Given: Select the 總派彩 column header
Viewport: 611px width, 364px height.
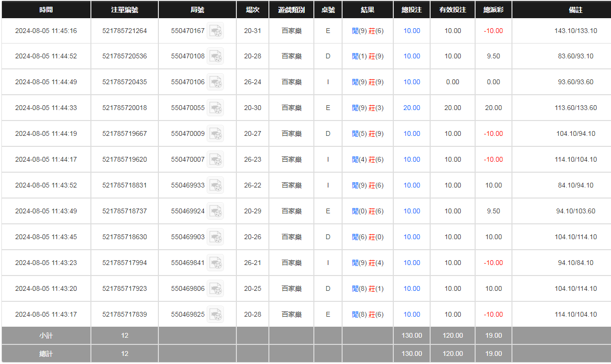Looking at the screenshot, I should tap(493, 10).
